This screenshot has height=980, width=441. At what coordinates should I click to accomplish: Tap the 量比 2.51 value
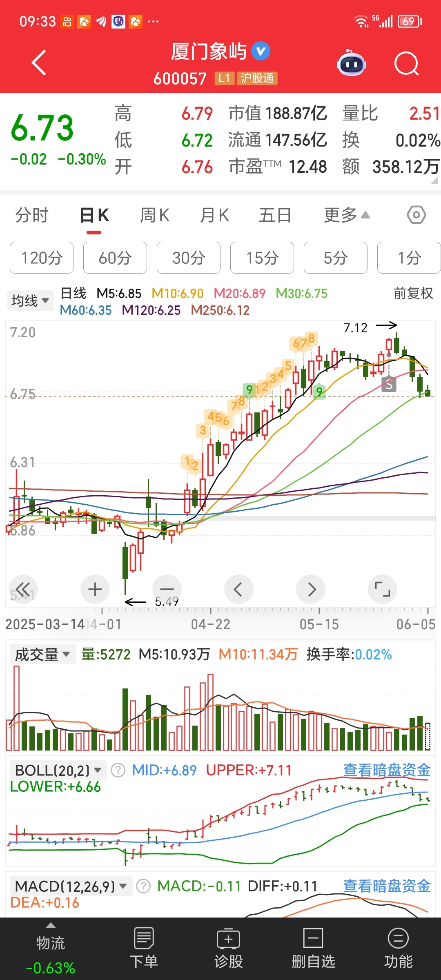[x=391, y=114]
